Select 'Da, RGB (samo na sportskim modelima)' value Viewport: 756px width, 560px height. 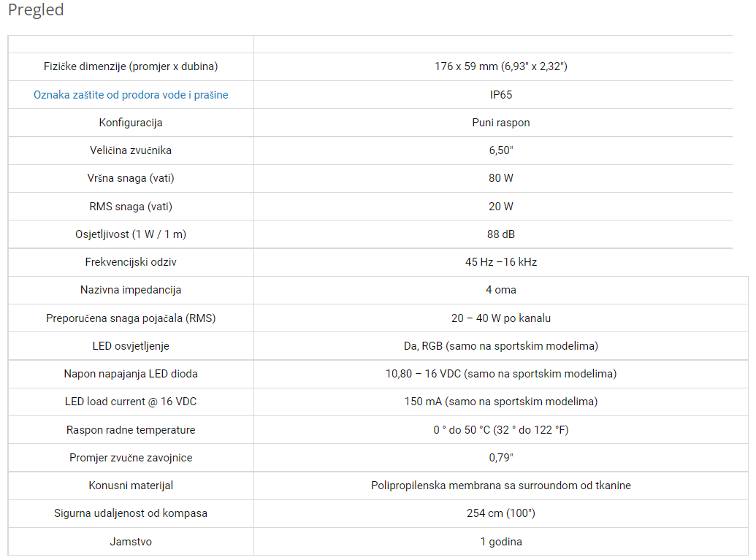(x=501, y=347)
